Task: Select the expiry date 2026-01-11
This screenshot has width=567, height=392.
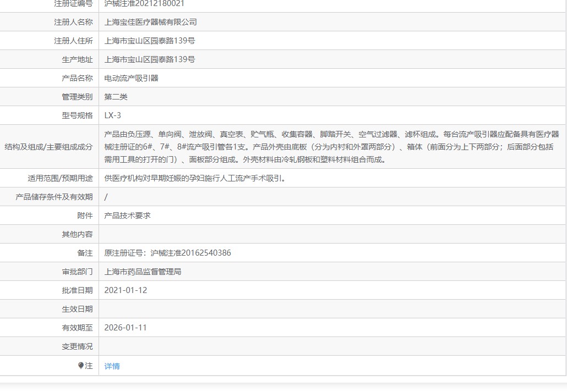Action: (126, 328)
